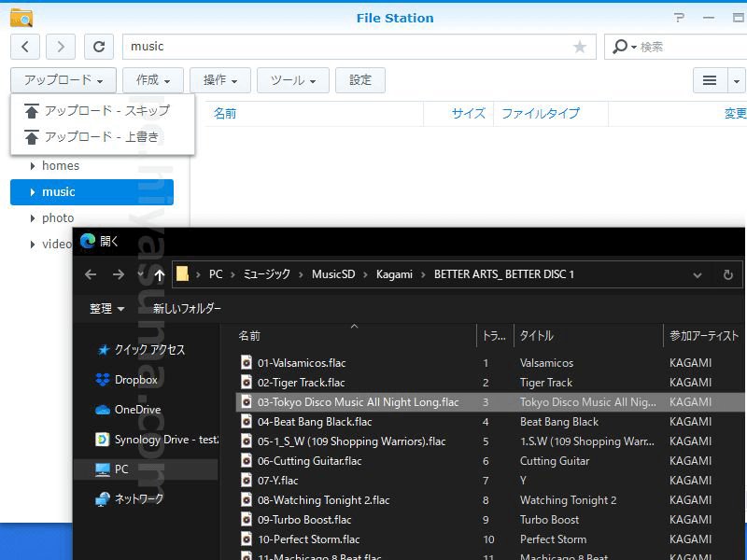The image size is (747, 560).
Task: Click the File Station forward navigation arrow
Action: point(61,47)
